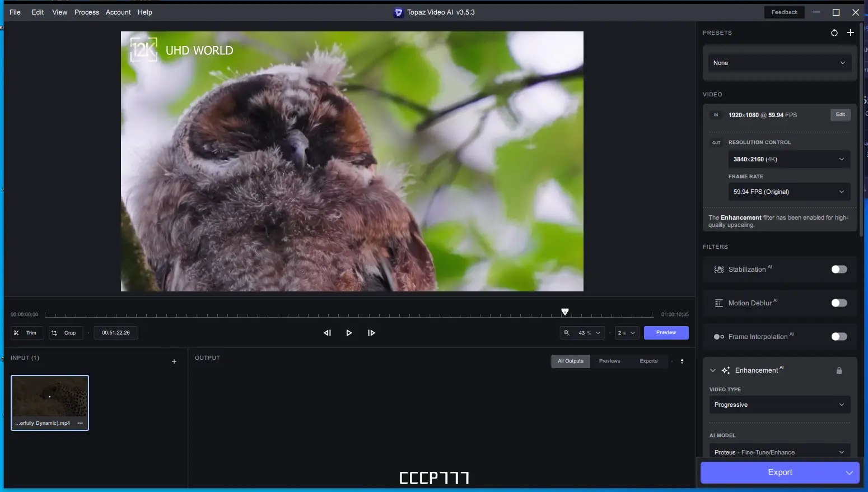Play the video preview
Viewport: 868px width, 492px height.
click(x=349, y=333)
